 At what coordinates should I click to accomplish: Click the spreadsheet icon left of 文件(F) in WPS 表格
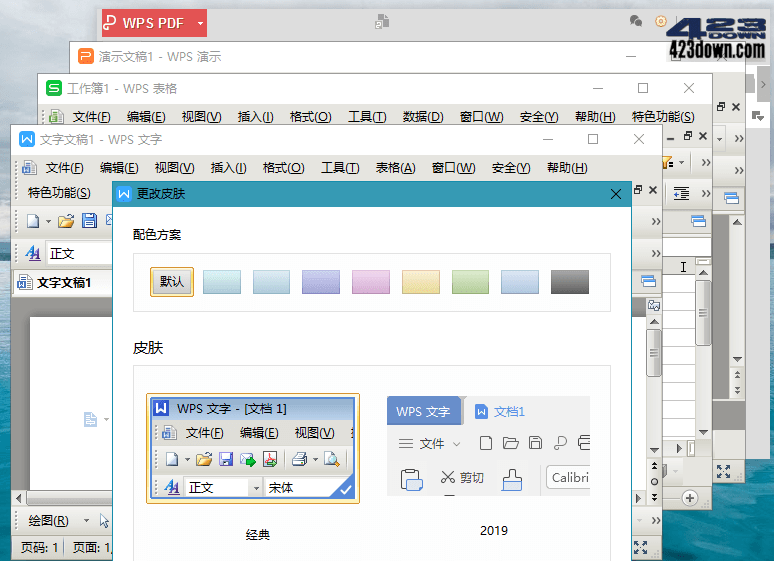tap(56, 117)
